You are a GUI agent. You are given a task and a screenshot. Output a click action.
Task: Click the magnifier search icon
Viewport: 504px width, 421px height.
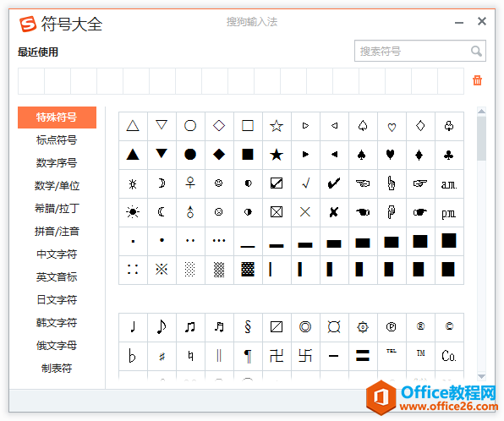(476, 51)
